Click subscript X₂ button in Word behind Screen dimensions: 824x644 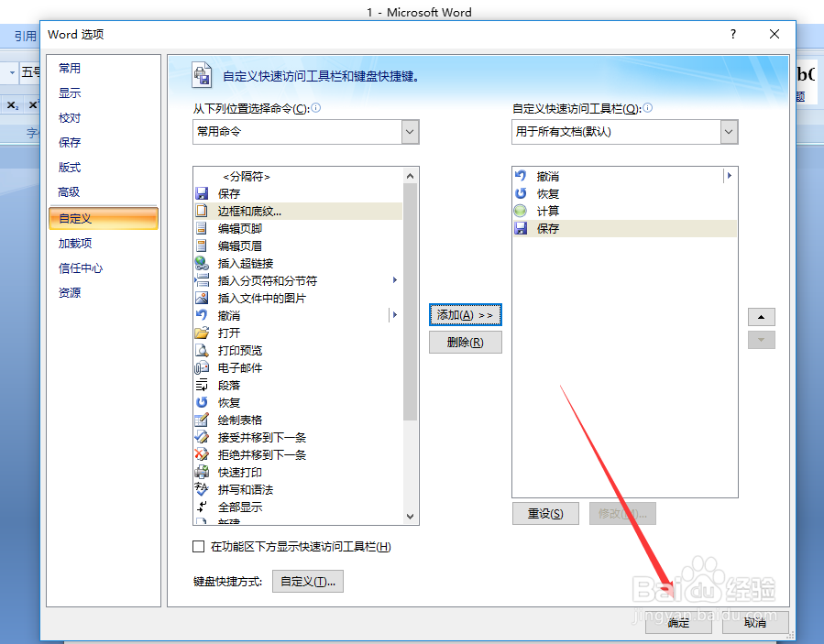coord(13,105)
